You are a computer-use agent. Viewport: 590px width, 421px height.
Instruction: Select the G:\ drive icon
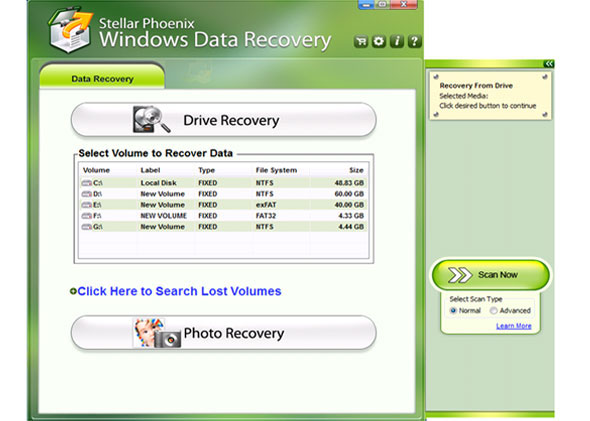pos(87,227)
